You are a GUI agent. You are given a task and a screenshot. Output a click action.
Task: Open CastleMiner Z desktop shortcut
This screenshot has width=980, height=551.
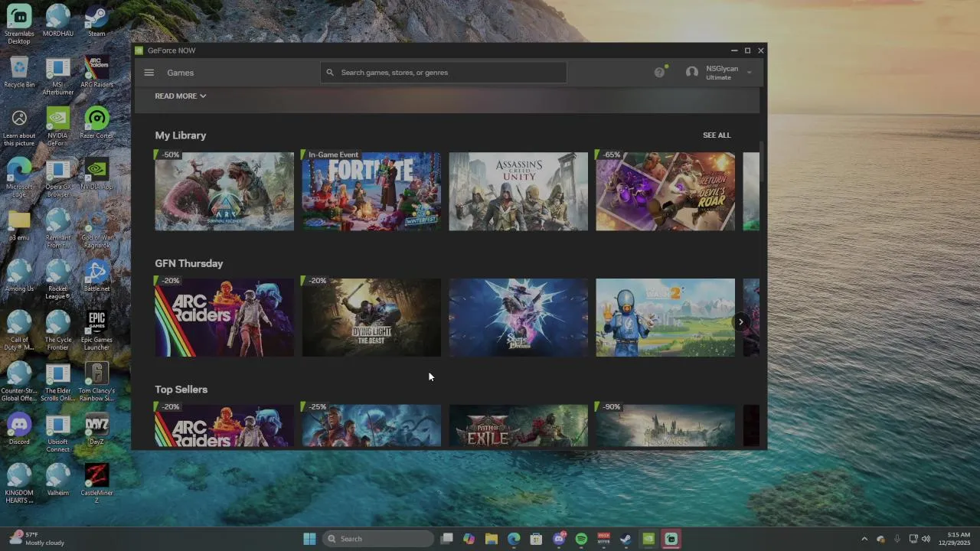96,484
